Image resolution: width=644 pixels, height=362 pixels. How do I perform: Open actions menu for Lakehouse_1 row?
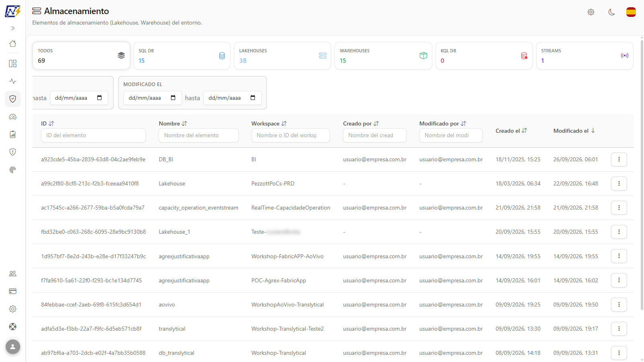click(x=619, y=232)
